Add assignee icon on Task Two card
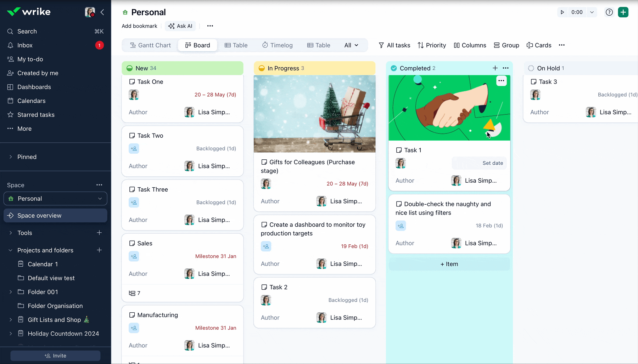The width and height of the screenshot is (638, 364). pos(134,149)
